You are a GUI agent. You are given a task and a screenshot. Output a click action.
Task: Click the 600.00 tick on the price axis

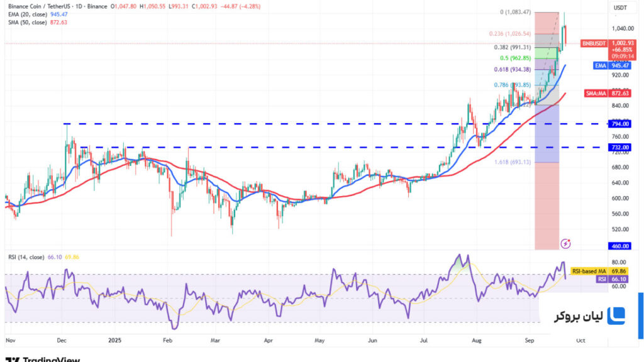(x=621, y=198)
